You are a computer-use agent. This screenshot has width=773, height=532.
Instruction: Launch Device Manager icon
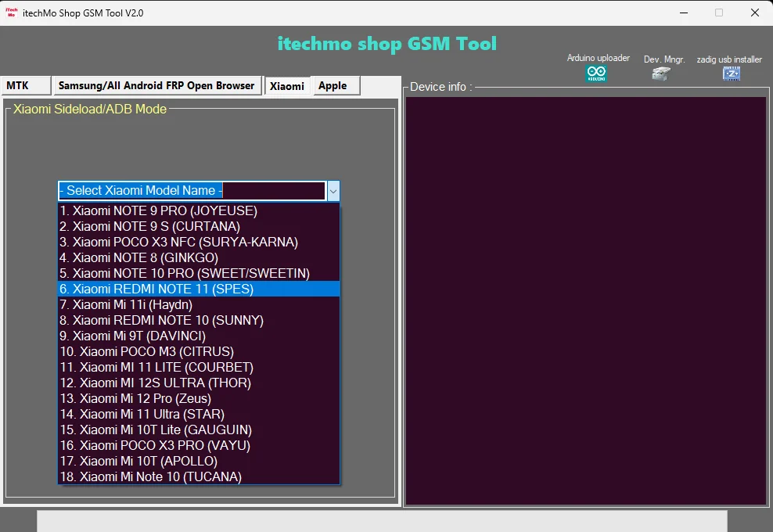(661, 74)
